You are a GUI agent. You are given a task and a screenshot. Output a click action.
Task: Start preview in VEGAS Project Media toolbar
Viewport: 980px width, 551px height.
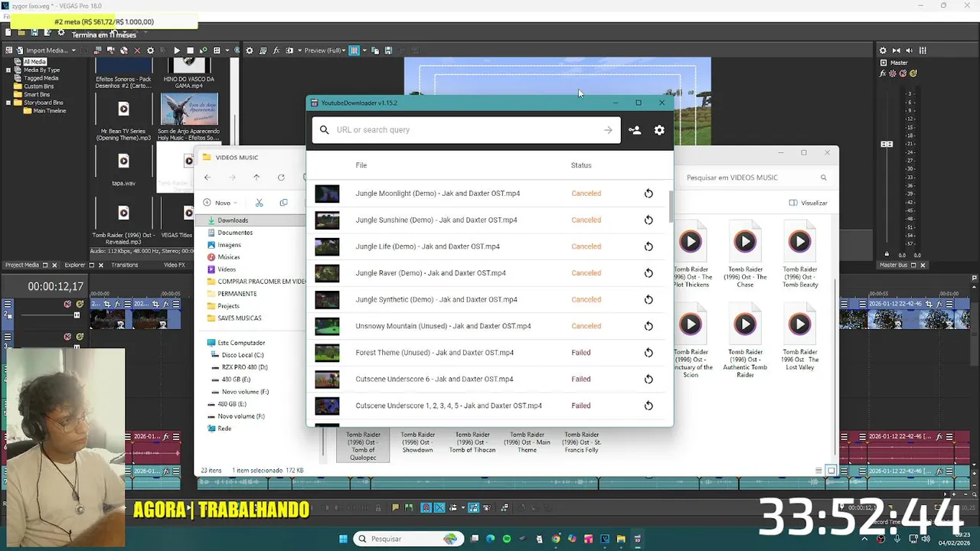pos(177,51)
